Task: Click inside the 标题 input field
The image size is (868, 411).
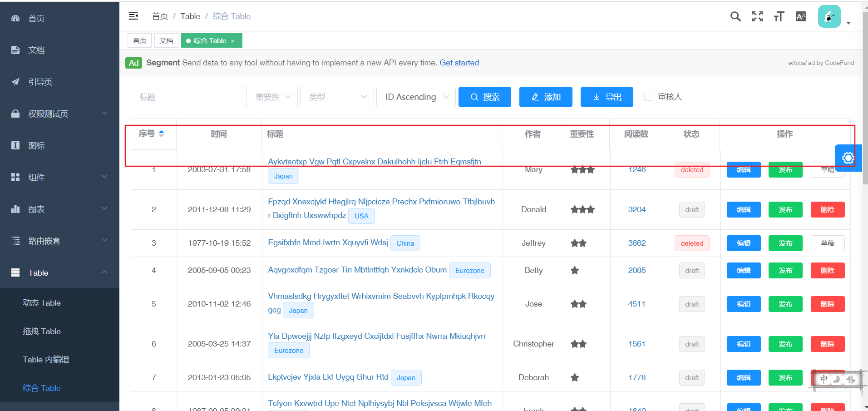Action: click(x=187, y=97)
